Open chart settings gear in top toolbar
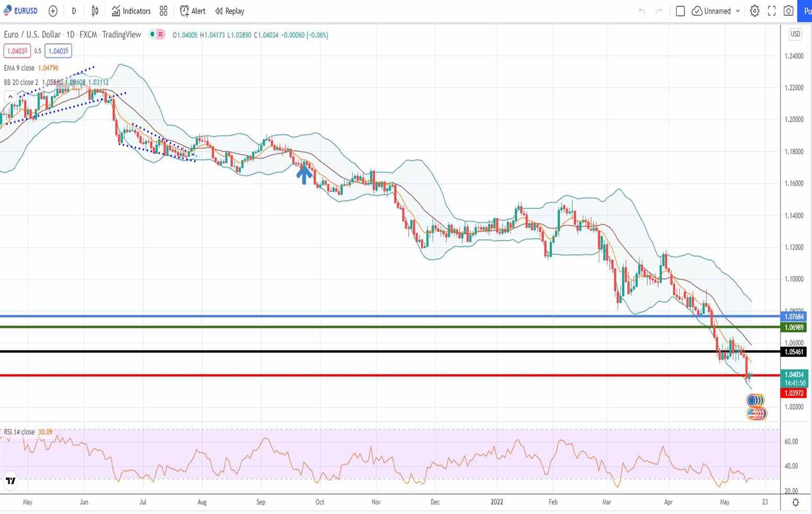 [x=755, y=11]
